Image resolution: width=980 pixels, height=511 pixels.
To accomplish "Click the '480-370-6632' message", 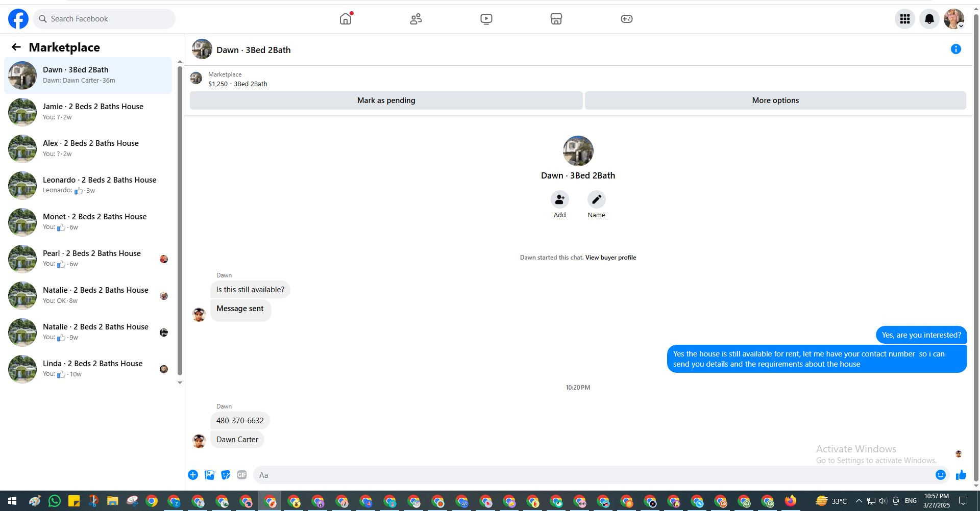I will pos(240,421).
